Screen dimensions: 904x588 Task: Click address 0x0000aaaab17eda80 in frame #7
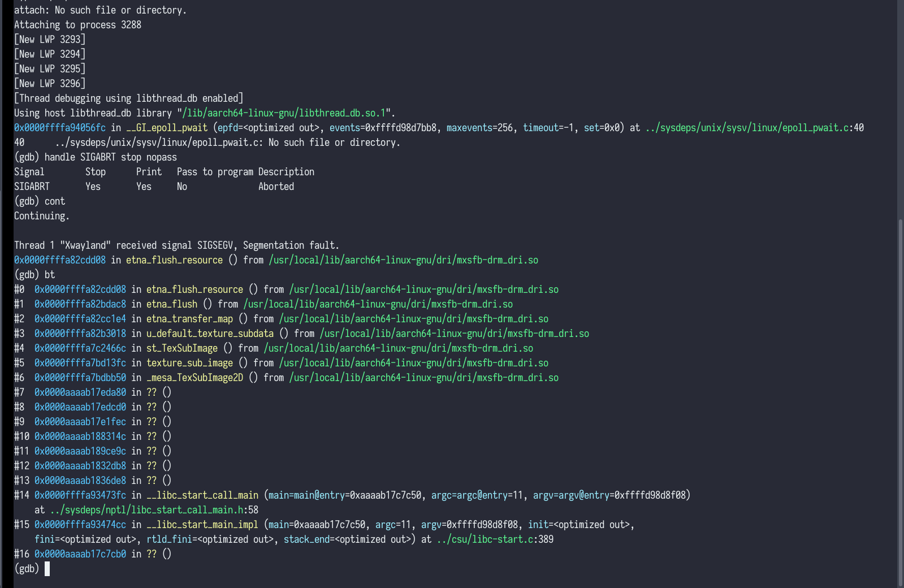pyautogui.click(x=80, y=392)
